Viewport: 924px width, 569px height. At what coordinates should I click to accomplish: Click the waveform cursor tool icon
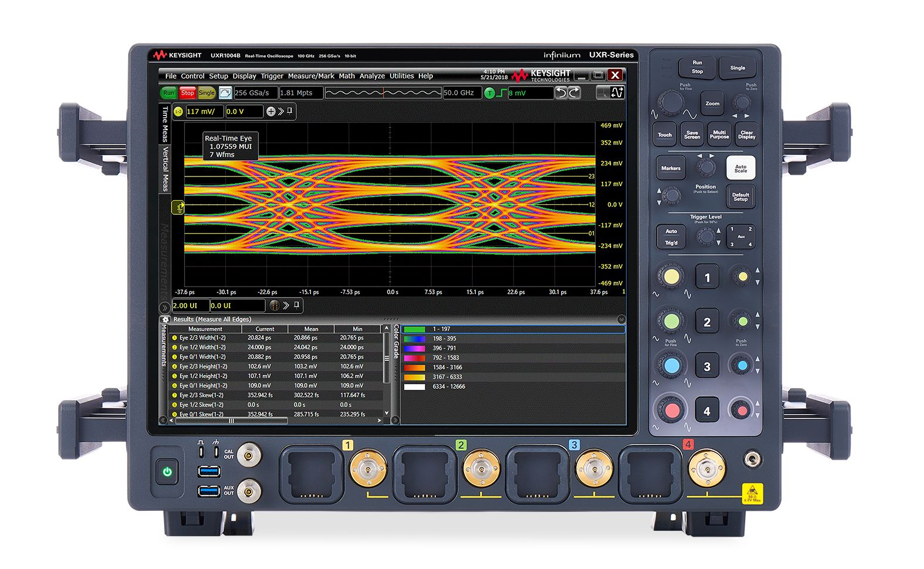(617, 92)
